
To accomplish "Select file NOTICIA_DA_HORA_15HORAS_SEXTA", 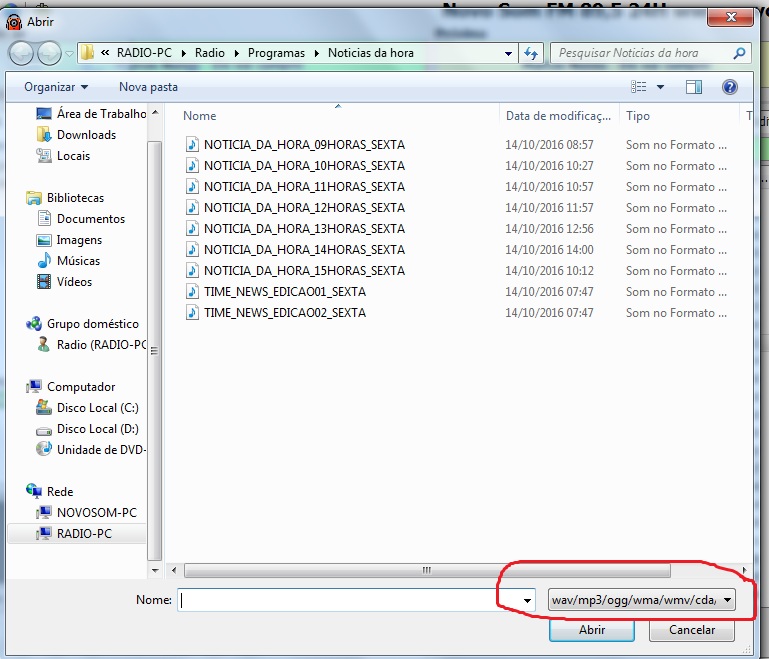I will tap(304, 271).
